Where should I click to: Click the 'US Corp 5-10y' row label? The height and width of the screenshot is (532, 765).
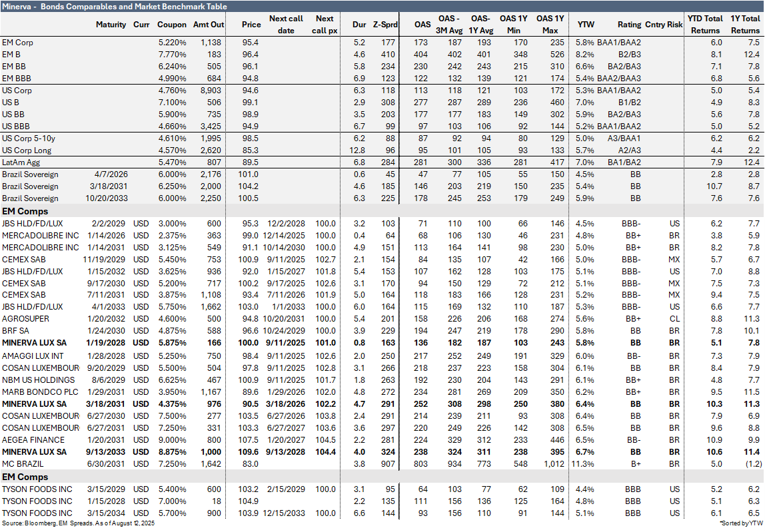tap(28, 138)
